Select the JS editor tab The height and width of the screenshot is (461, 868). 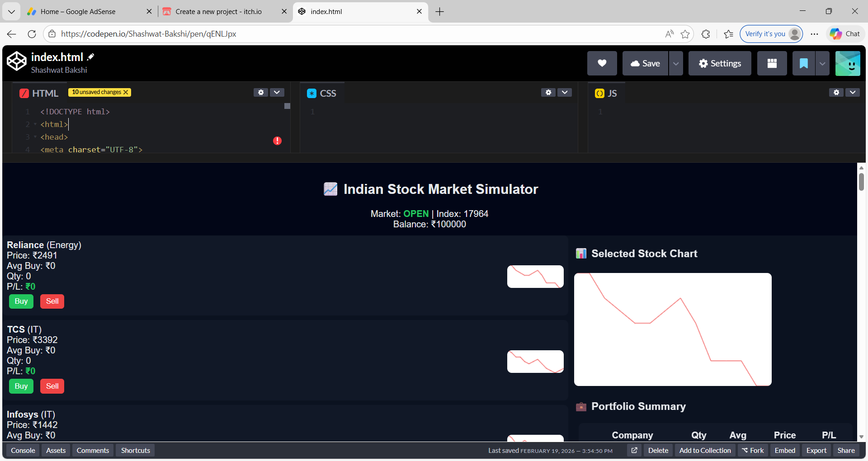coord(606,93)
